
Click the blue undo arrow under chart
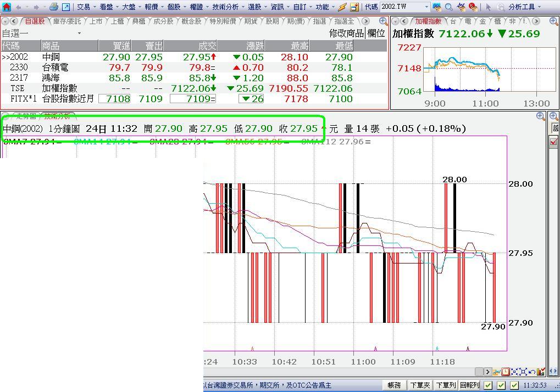[x=532, y=372]
